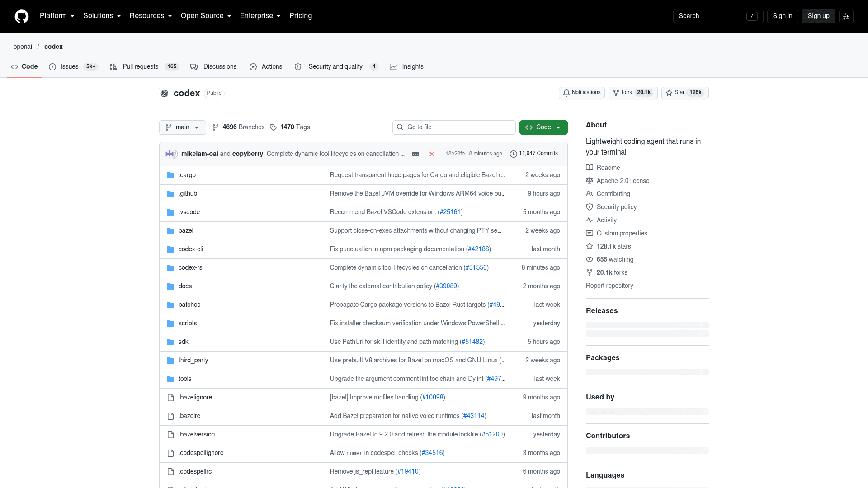Open the Security and quality tab

[336, 67]
